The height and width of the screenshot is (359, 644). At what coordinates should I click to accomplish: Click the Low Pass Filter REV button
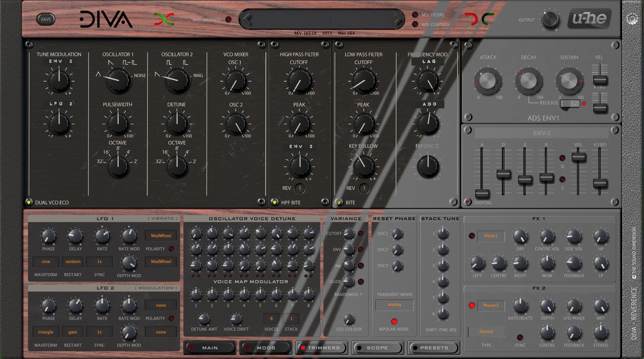pos(364,188)
